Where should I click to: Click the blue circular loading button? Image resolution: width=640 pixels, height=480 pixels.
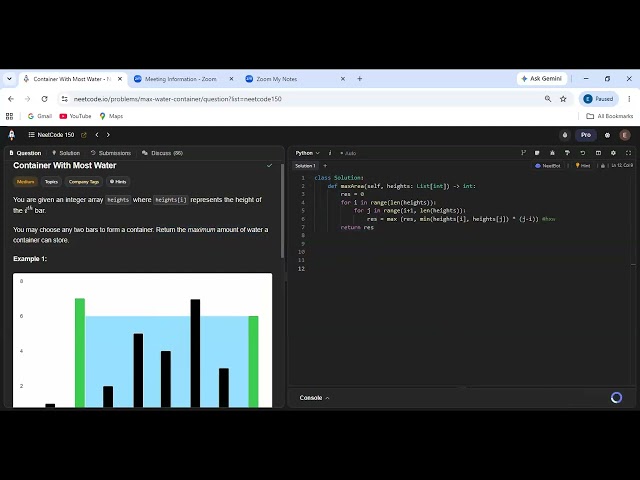(616, 398)
